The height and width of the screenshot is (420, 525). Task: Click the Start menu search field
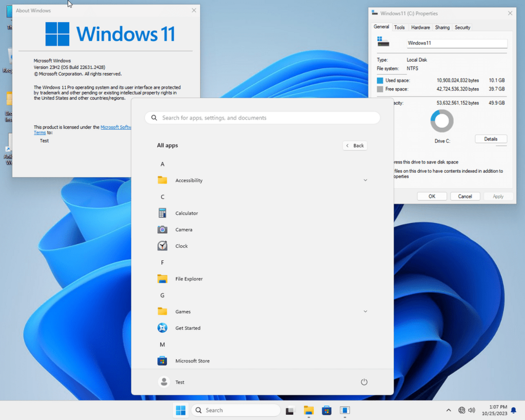coord(262,117)
